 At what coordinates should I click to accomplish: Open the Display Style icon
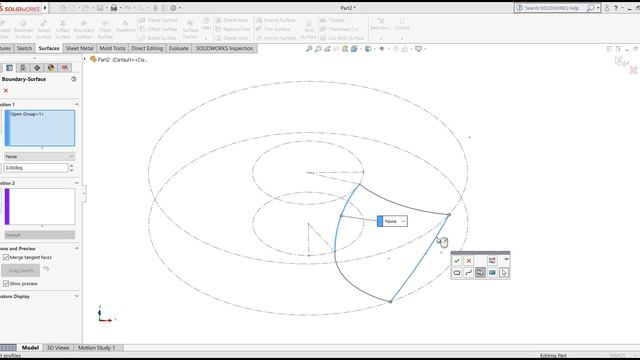368,49
